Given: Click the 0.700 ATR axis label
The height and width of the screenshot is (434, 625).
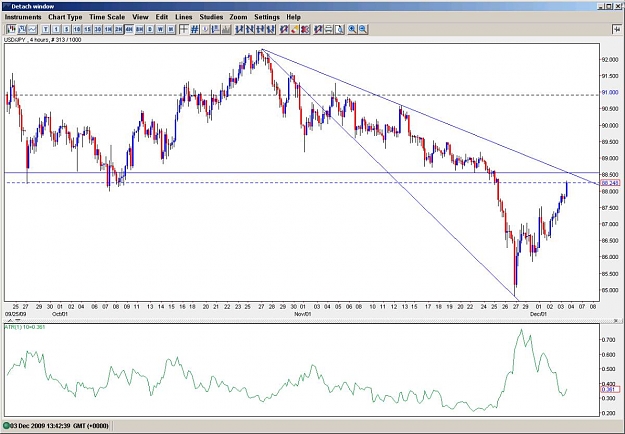Looking at the screenshot, I should point(608,340).
